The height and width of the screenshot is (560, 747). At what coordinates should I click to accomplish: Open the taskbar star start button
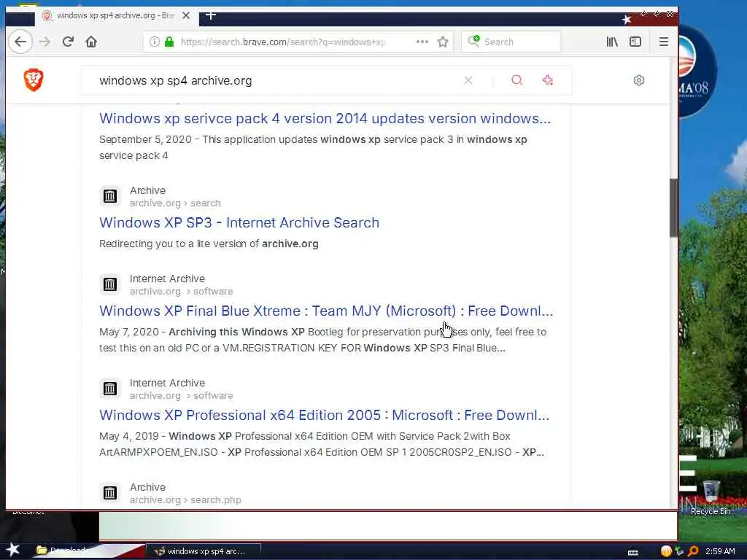tap(12, 550)
